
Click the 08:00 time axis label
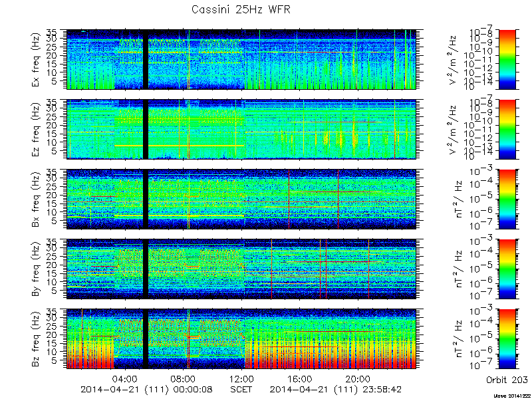184,378
